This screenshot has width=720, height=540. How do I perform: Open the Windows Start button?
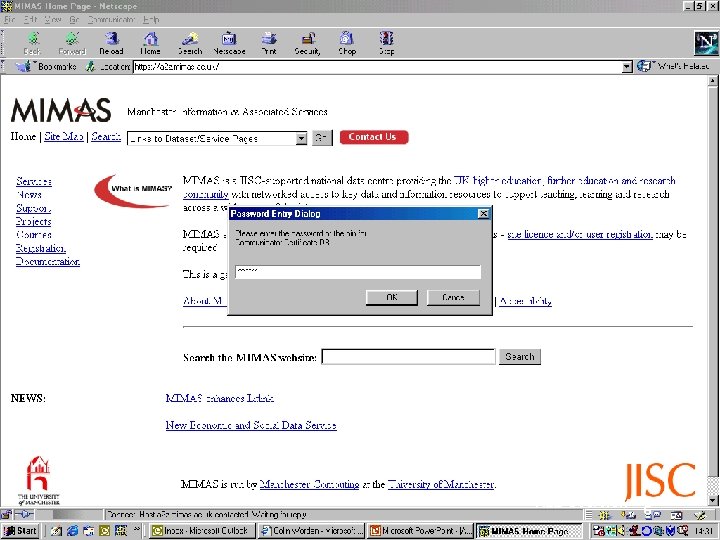(x=20, y=531)
